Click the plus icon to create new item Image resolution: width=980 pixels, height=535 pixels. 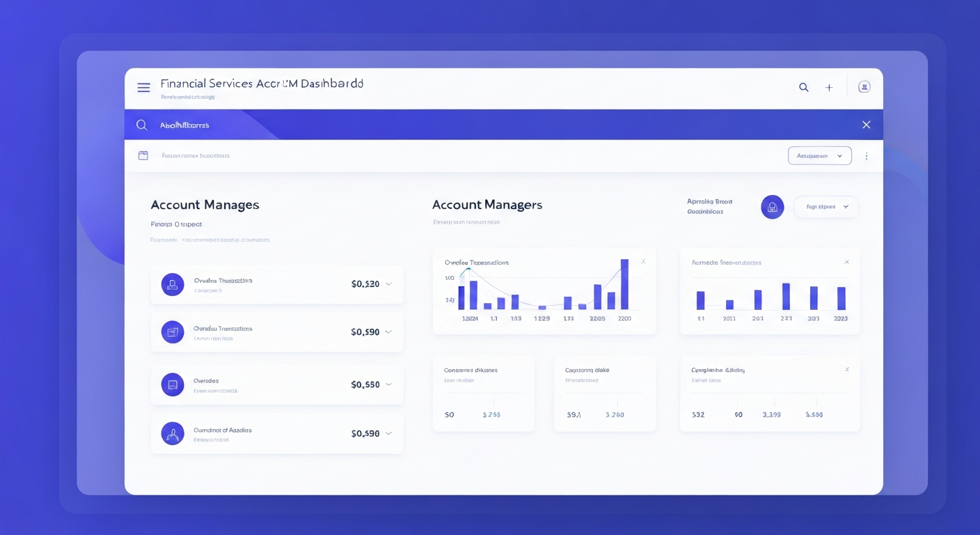click(x=829, y=87)
